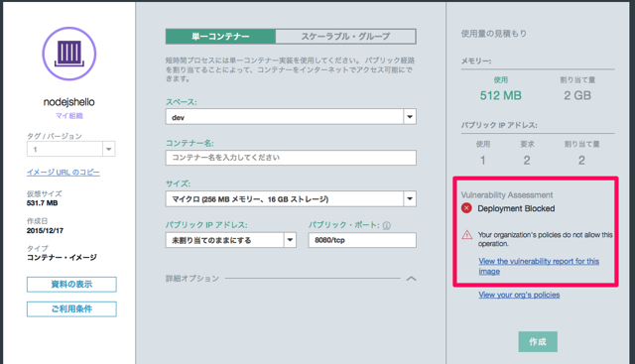Click the 2015/12/17 creation date
The image size is (635, 364).
coord(45,230)
